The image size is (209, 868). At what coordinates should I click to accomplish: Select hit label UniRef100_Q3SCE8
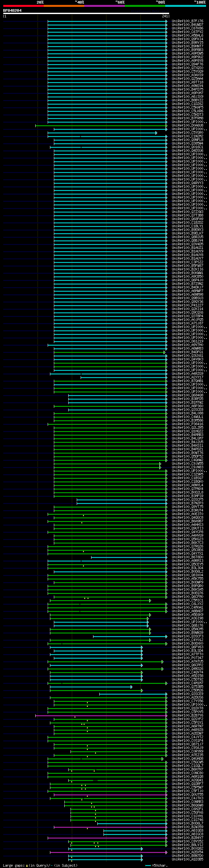click(187, 409)
